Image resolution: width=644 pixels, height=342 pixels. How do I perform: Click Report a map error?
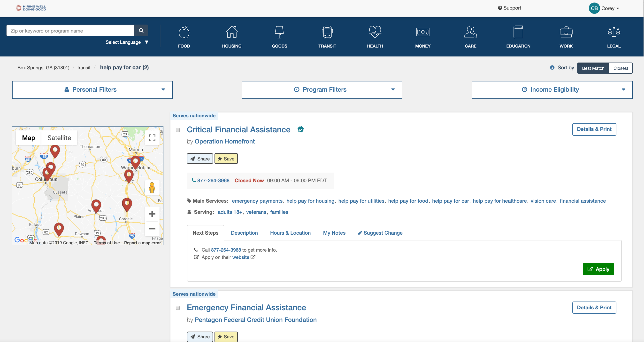(142, 243)
